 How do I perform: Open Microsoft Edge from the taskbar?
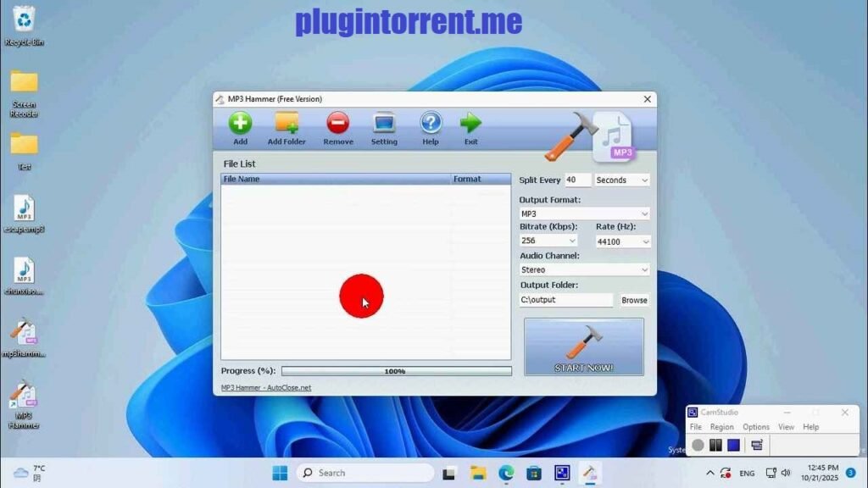pos(506,473)
